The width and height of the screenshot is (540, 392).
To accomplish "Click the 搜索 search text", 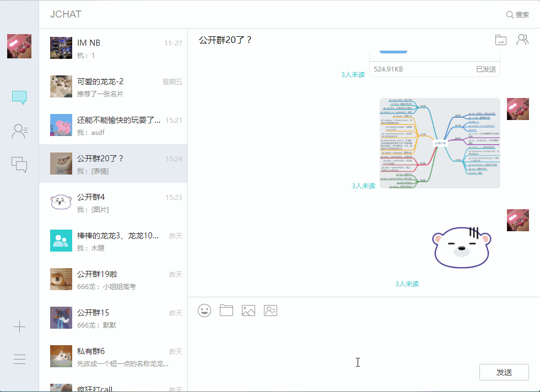I will tap(522, 15).
